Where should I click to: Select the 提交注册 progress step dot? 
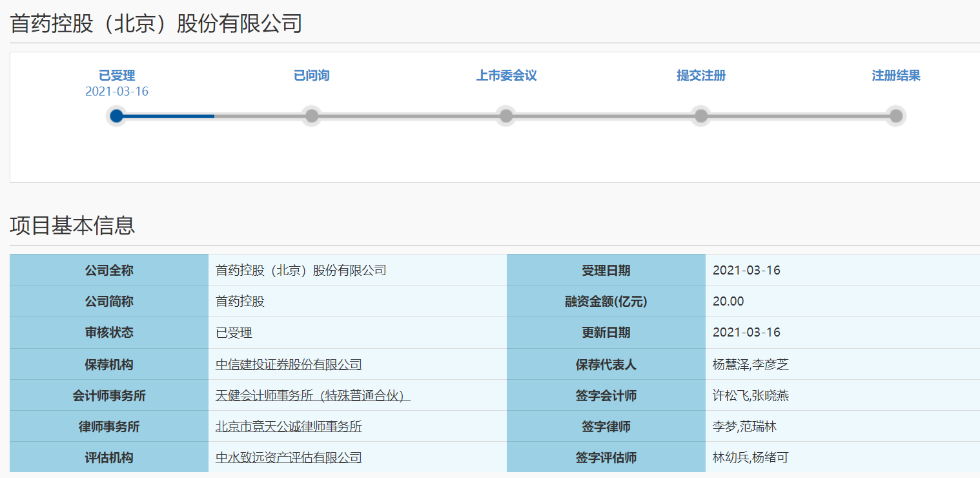pos(701,116)
